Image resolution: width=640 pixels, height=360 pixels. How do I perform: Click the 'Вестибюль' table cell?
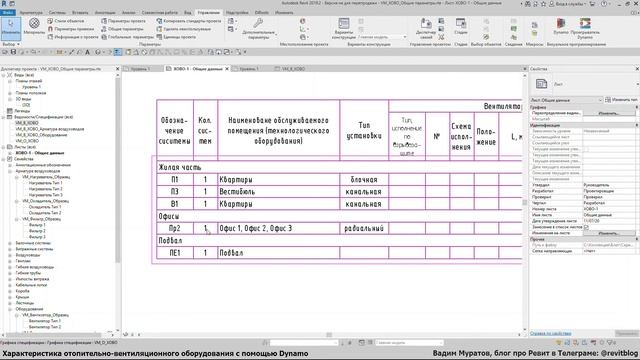pos(278,191)
